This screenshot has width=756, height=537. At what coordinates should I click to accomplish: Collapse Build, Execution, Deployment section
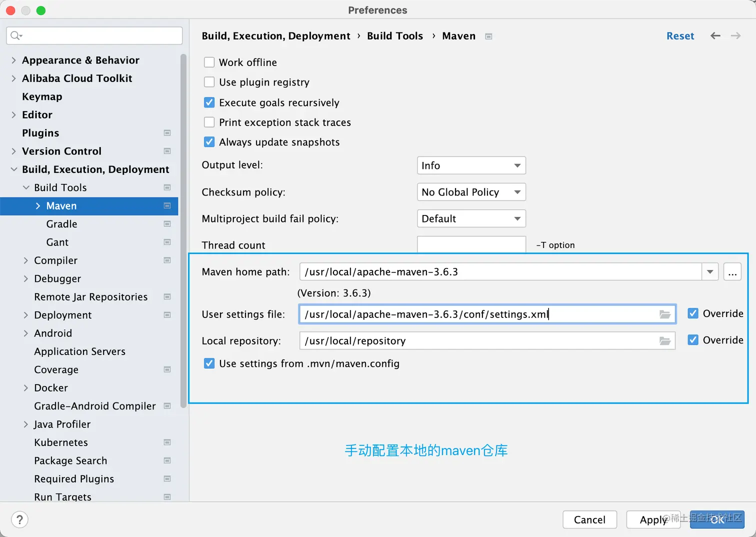(13, 169)
